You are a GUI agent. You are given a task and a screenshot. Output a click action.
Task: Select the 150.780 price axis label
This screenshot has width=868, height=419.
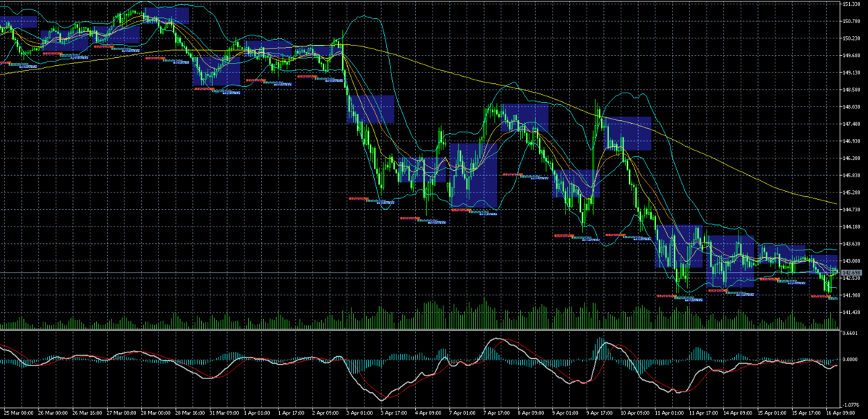pos(852,21)
